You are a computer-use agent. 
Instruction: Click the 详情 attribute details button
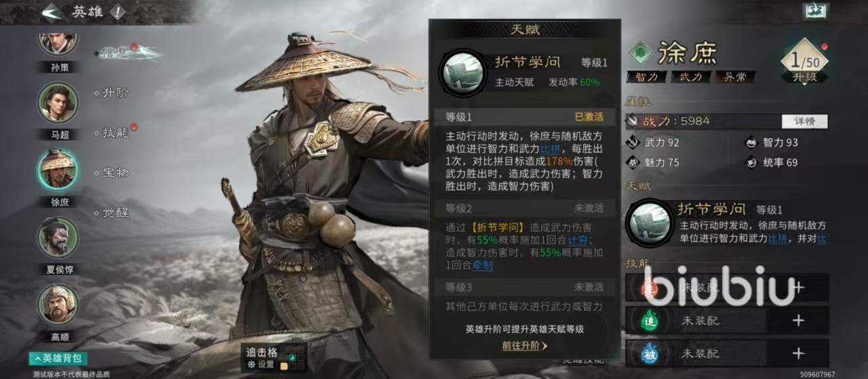point(804,121)
